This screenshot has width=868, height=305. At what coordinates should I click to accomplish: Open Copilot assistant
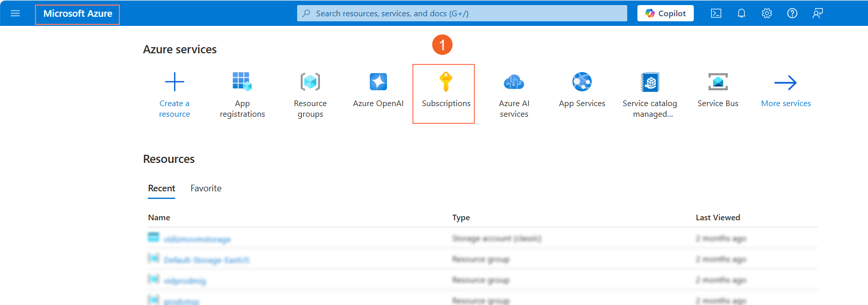coord(665,14)
